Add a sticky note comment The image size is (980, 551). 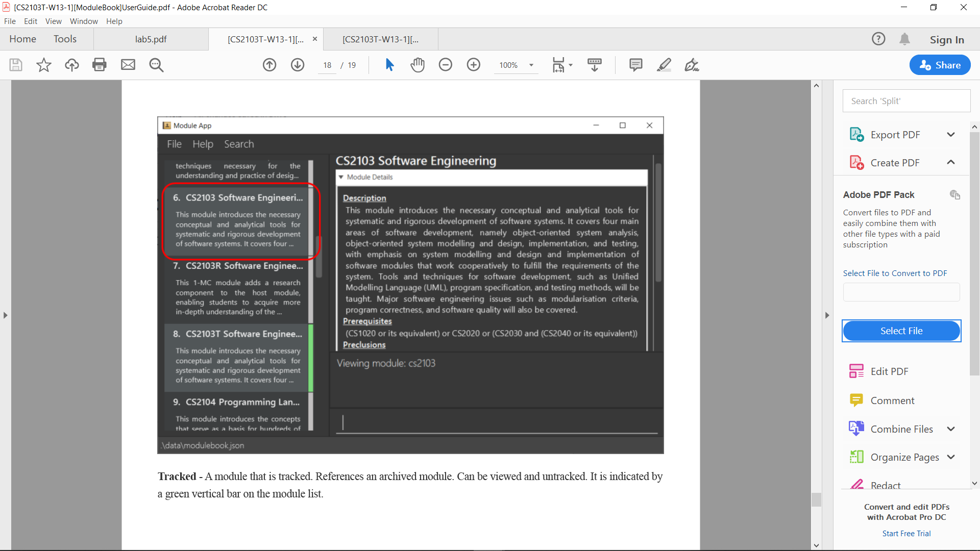coord(635,65)
